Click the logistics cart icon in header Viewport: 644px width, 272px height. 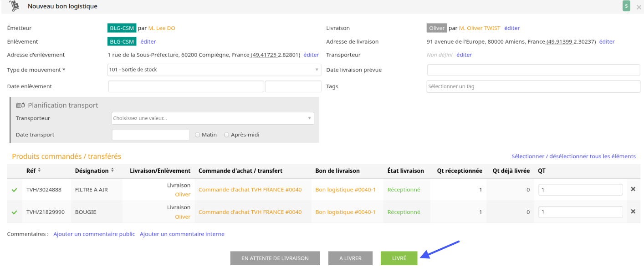coord(14,6)
